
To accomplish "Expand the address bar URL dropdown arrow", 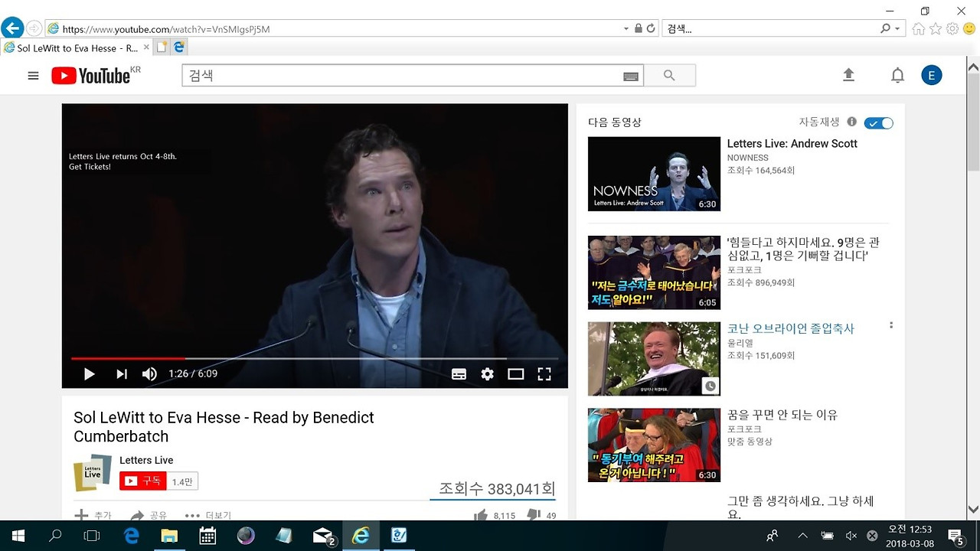I will pos(626,29).
